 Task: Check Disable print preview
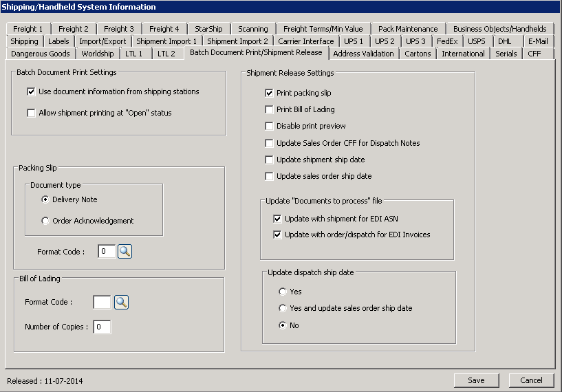(x=269, y=126)
